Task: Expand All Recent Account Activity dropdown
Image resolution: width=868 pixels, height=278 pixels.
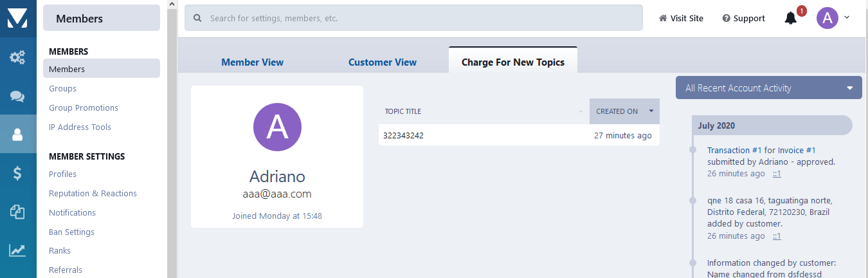Action: 769,88
